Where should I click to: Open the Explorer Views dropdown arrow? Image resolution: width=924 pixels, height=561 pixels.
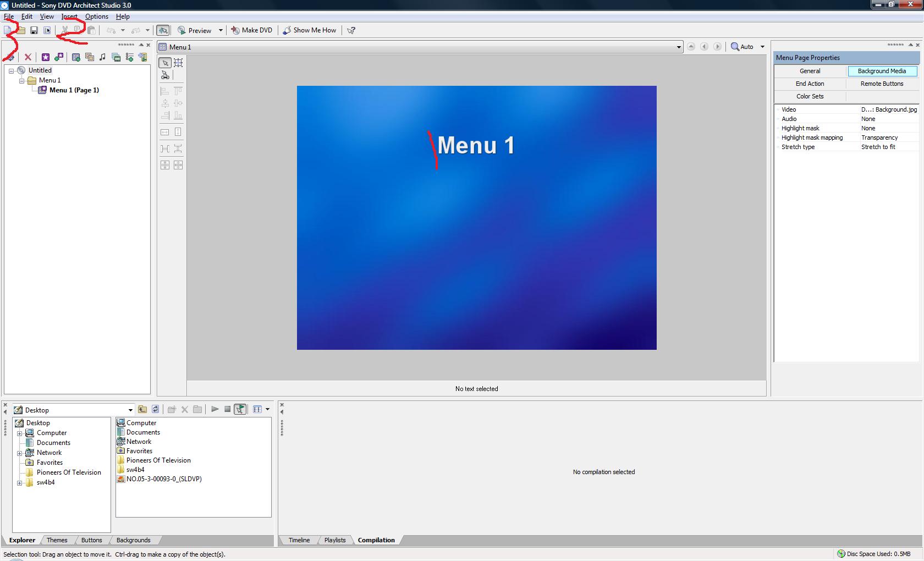point(267,409)
